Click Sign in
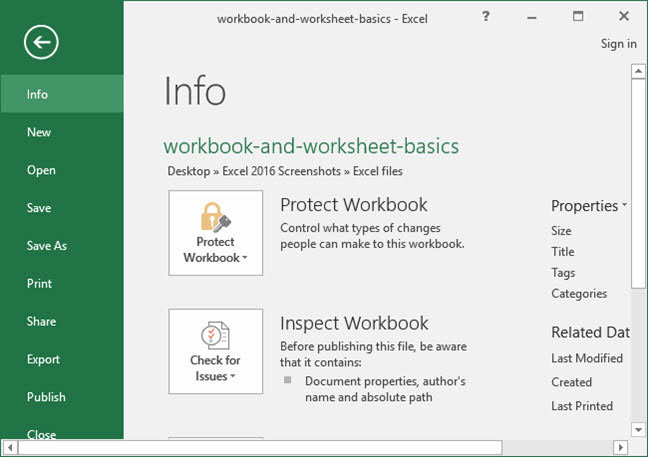The height and width of the screenshot is (457, 648). tap(618, 44)
